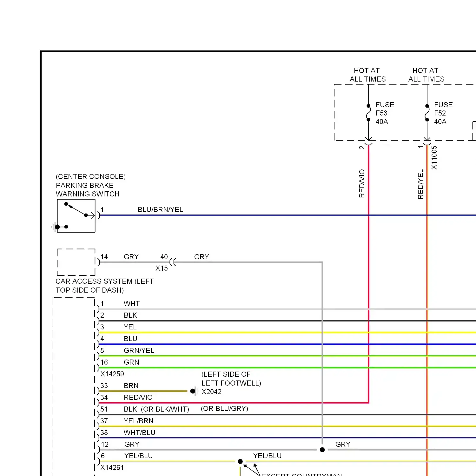
Task: Click the YEL/BLU label right of the splice
Action: pyautogui.click(x=267, y=456)
